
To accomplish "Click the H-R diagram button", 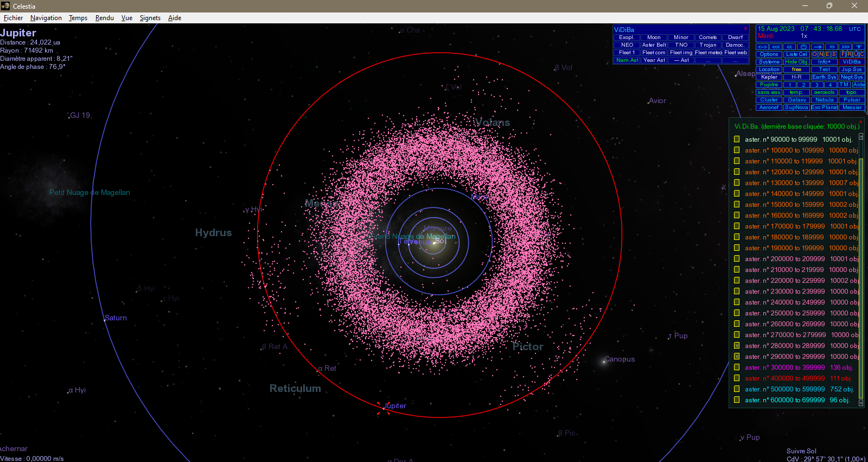I will 796,77.
